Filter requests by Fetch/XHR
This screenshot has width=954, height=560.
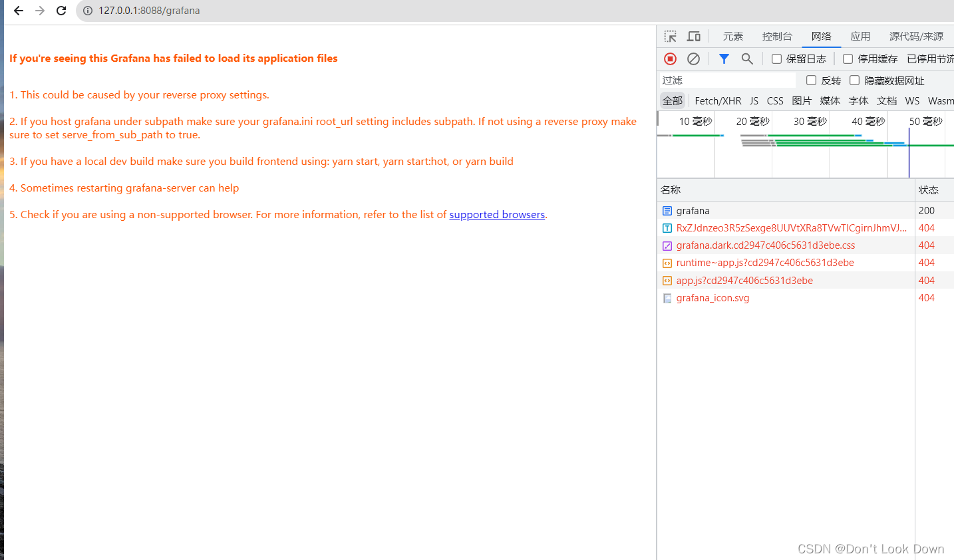tap(718, 100)
